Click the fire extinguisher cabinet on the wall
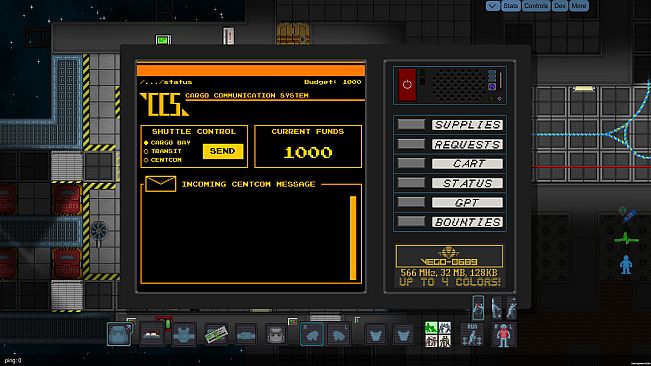 point(228,36)
